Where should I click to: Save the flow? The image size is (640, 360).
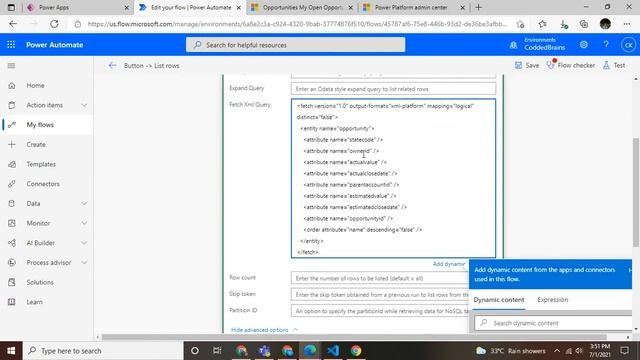coord(527,65)
